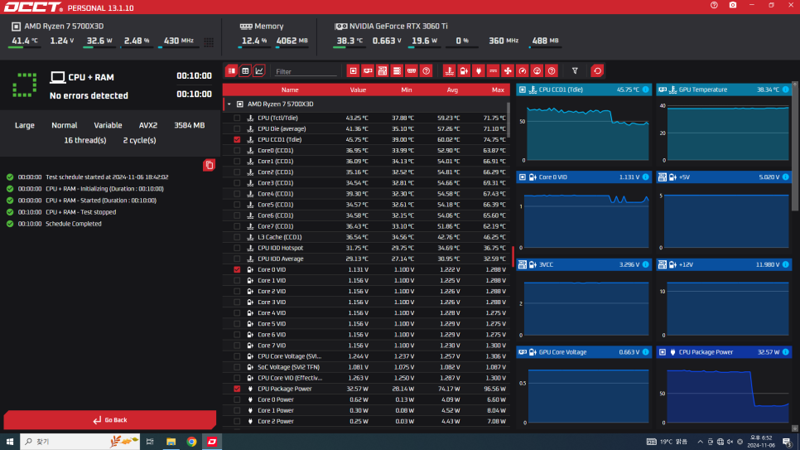Reset sensor statistics with refresh icon
This screenshot has width=800, height=450.
tap(597, 71)
